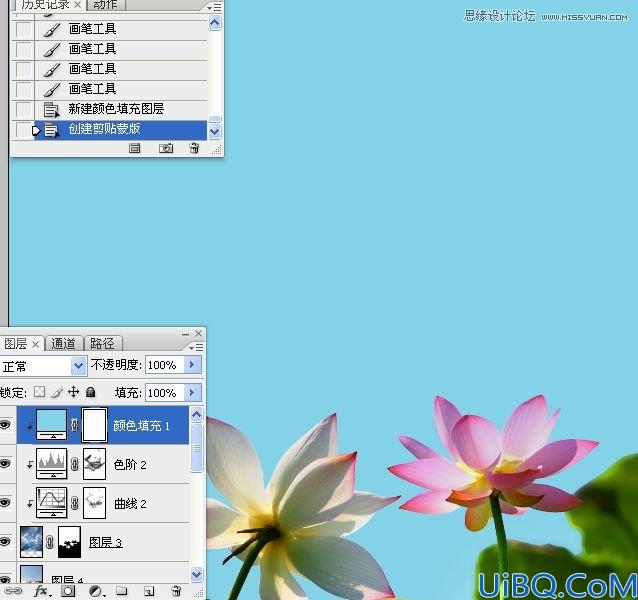Minimize the Layers panel

pyautogui.click(x=185, y=334)
